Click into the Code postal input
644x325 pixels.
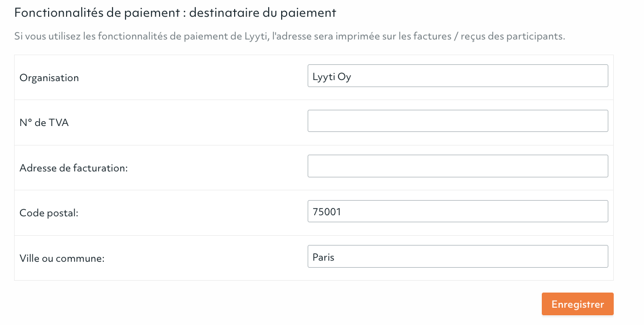point(457,211)
